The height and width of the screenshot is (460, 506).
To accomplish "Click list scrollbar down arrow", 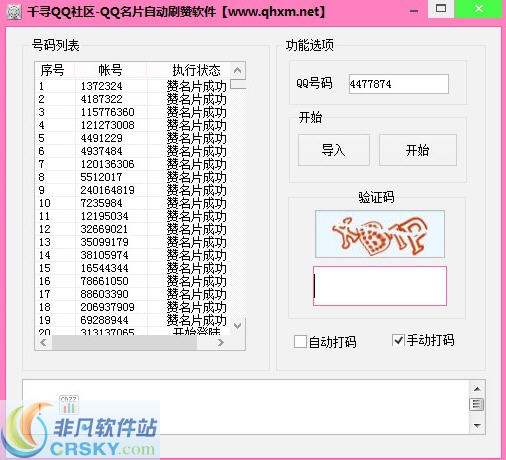I will tap(238, 326).
